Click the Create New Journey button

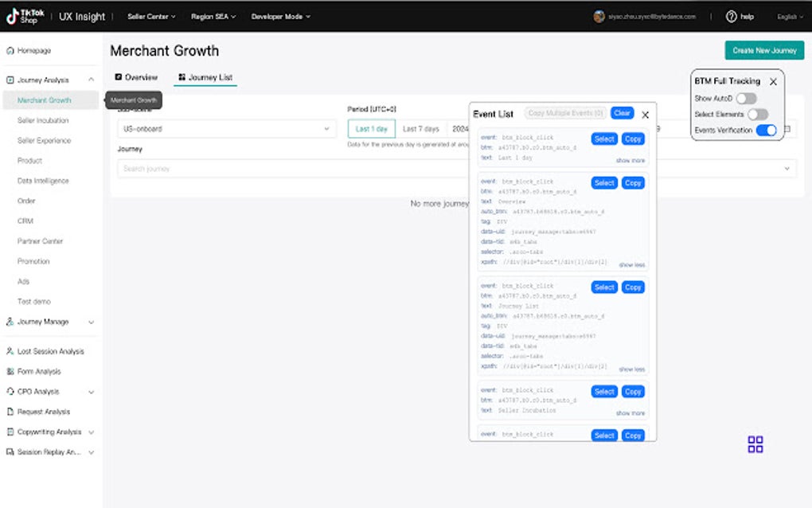click(x=766, y=49)
